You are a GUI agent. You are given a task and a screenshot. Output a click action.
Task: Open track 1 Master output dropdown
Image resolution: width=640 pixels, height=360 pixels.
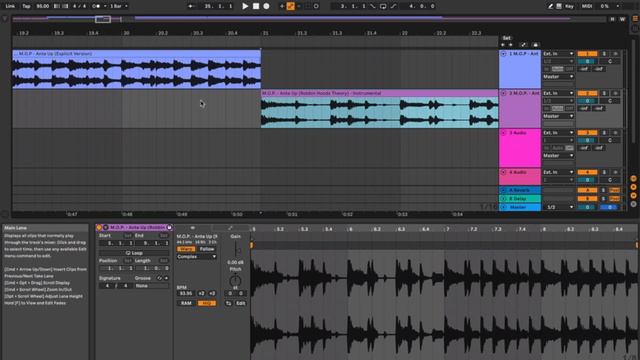pos(558,77)
